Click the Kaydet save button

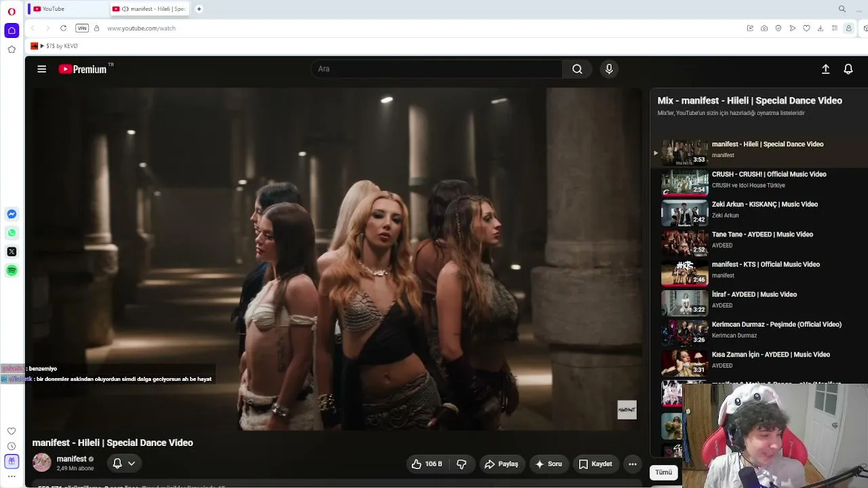pos(595,464)
